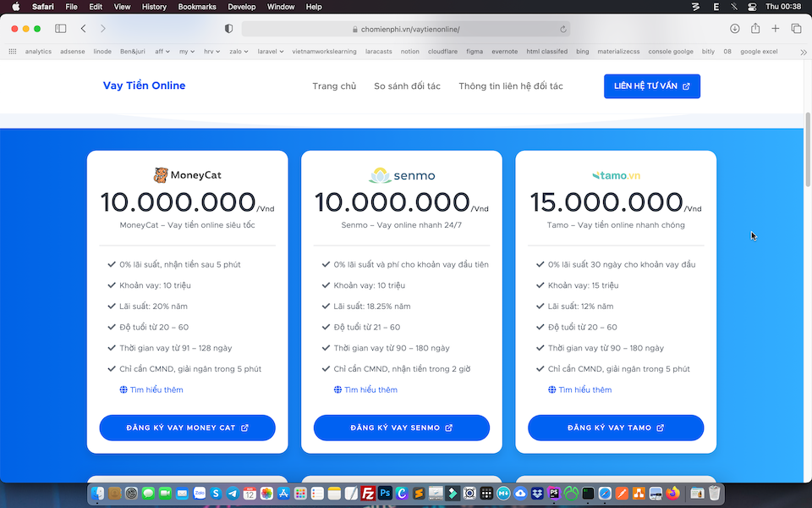Screen dimensions: 812x508
Task: Open the privacy report shield icon
Action: pyautogui.click(x=228, y=29)
